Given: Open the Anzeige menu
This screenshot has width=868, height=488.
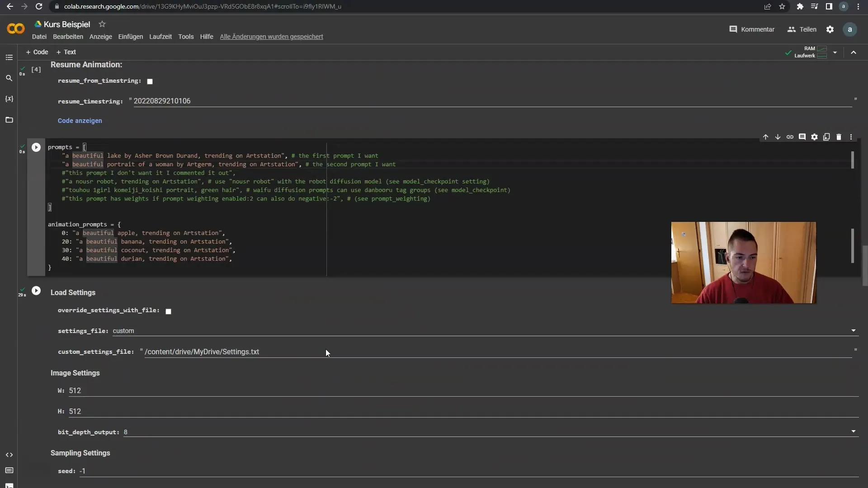Looking at the screenshot, I should point(100,37).
